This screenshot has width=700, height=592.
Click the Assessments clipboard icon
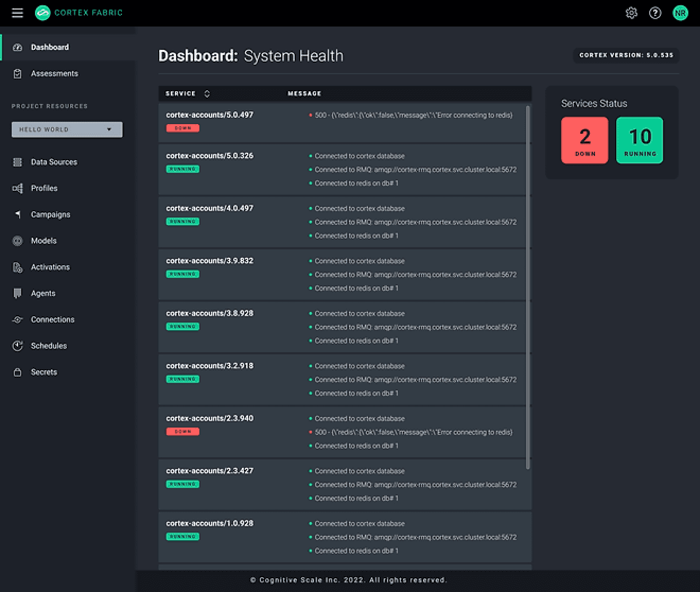17,74
